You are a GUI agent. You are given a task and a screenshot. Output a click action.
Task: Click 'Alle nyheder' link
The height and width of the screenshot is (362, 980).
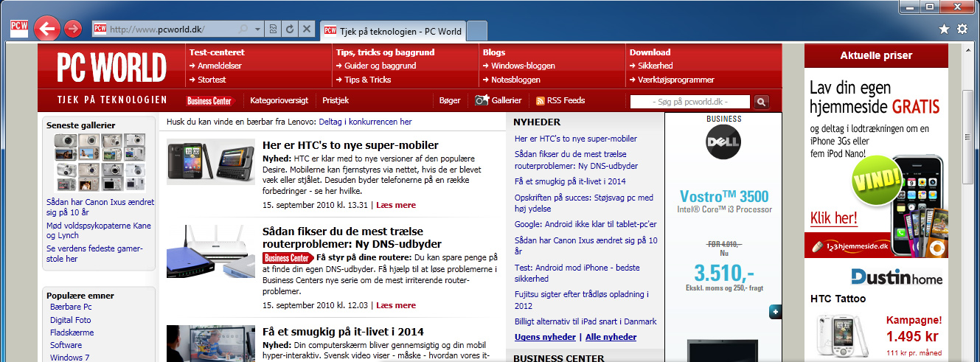click(611, 337)
